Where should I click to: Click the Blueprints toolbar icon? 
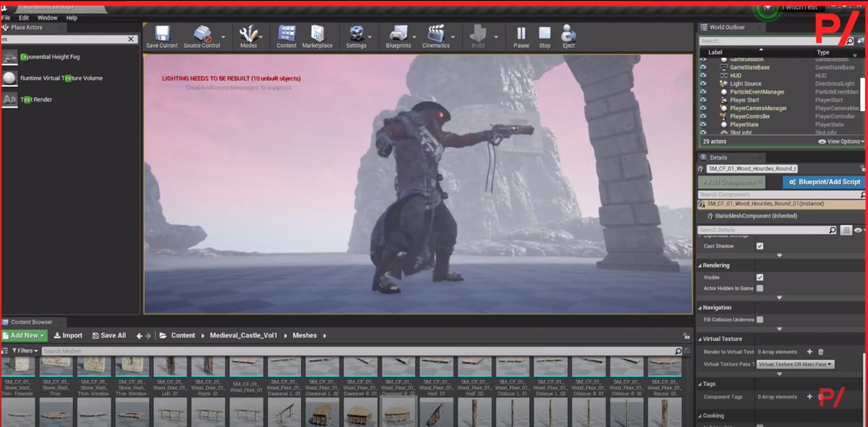click(x=399, y=37)
